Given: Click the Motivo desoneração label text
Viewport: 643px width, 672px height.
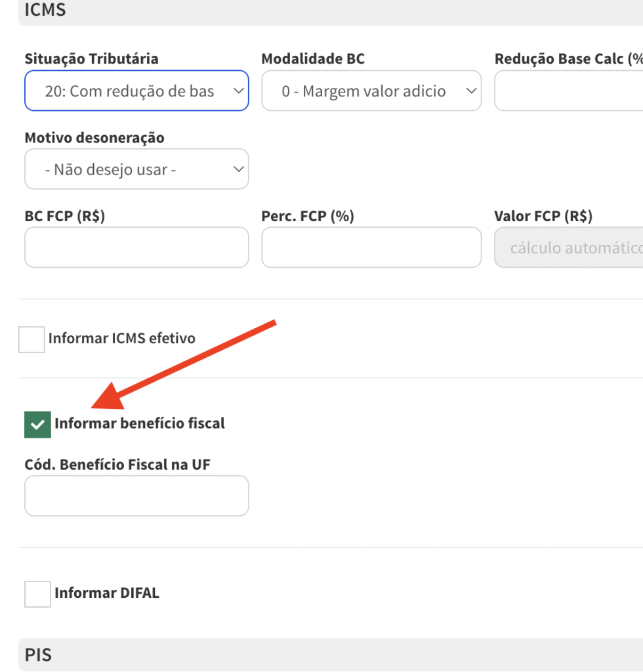Looking at the screenshot, I should [94, 138].
